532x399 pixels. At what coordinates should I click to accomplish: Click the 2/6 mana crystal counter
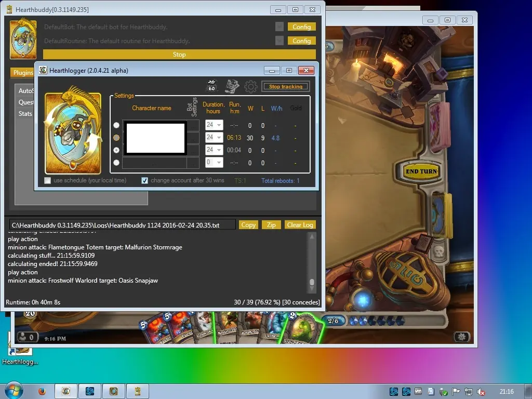pyautogui.click(x=333, y=321)
